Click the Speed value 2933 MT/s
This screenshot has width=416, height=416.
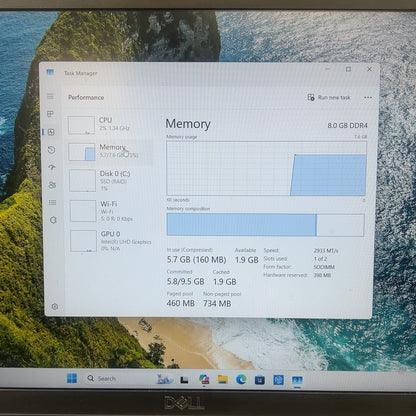click(x=326, y=250)
